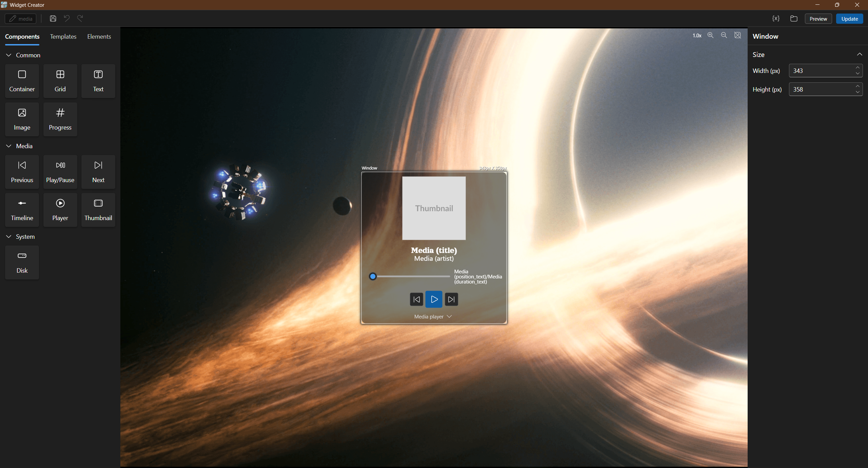This screenshot has width=868, height=468.
Task: Undo the last change
Action: pyautogui.click(x=66, y=18)
